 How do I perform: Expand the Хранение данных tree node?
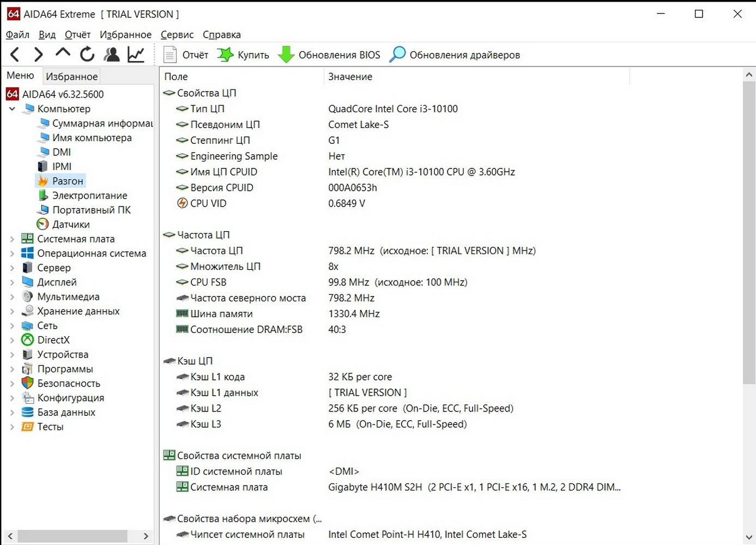click(12, 311)
